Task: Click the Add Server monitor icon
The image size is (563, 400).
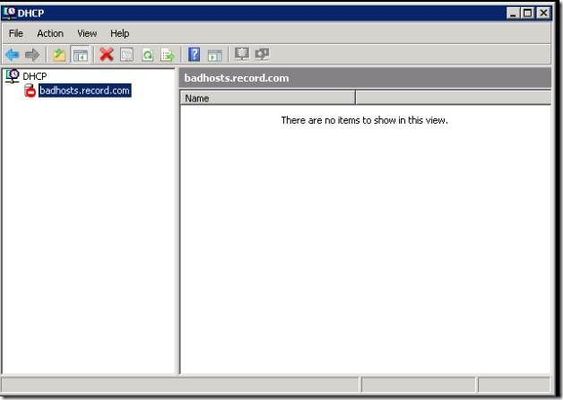Action: click(x=242, y=54)
